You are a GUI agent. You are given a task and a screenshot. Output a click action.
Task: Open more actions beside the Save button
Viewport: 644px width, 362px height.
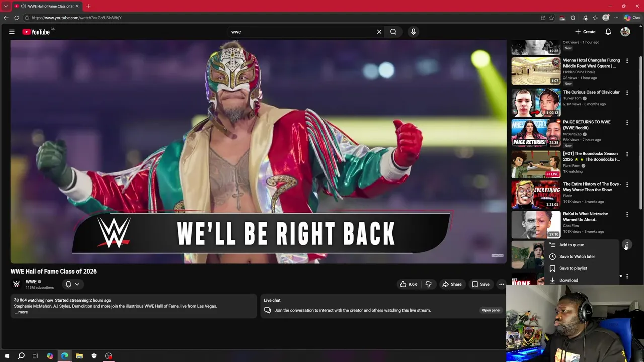coord(501,284)
